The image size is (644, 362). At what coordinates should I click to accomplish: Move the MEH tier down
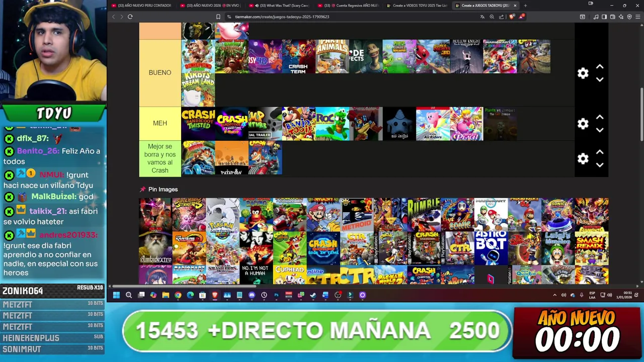[x=600, y=130]
